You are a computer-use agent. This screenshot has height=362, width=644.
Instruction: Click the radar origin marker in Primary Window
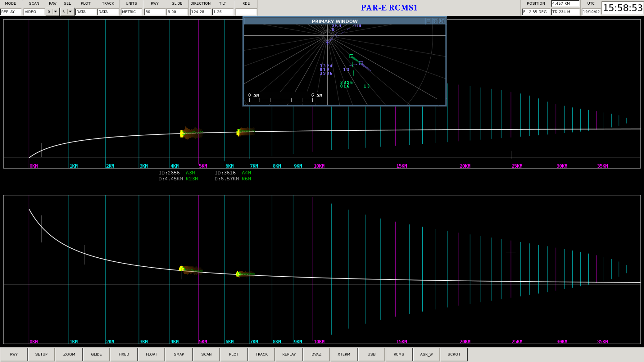[327, 42]
